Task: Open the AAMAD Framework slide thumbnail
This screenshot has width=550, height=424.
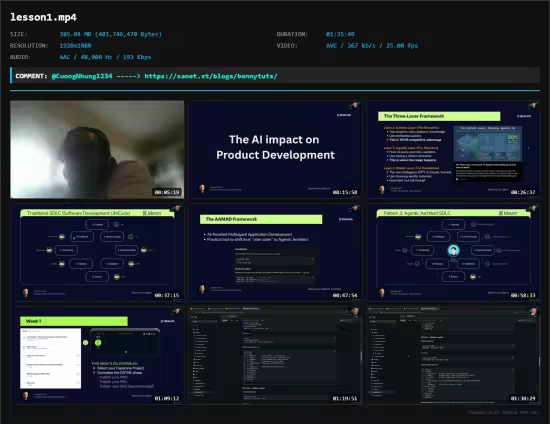Action: point(275,253)
